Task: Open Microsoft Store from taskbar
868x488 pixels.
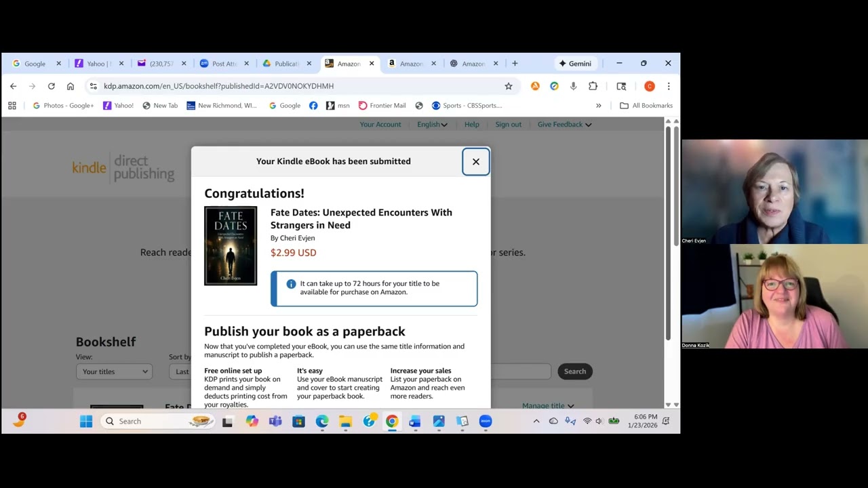Action: pos(298,421)
